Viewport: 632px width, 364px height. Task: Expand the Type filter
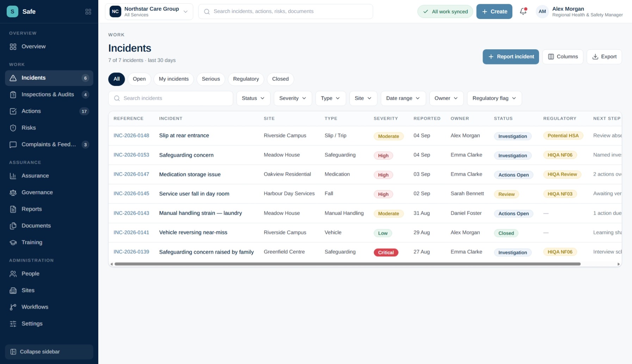[330, 98]
